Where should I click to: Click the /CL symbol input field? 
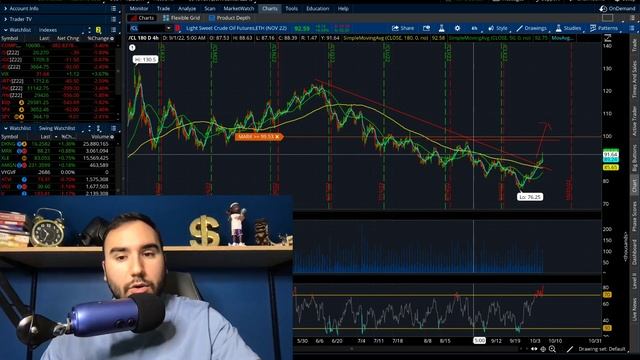(147, 28)
